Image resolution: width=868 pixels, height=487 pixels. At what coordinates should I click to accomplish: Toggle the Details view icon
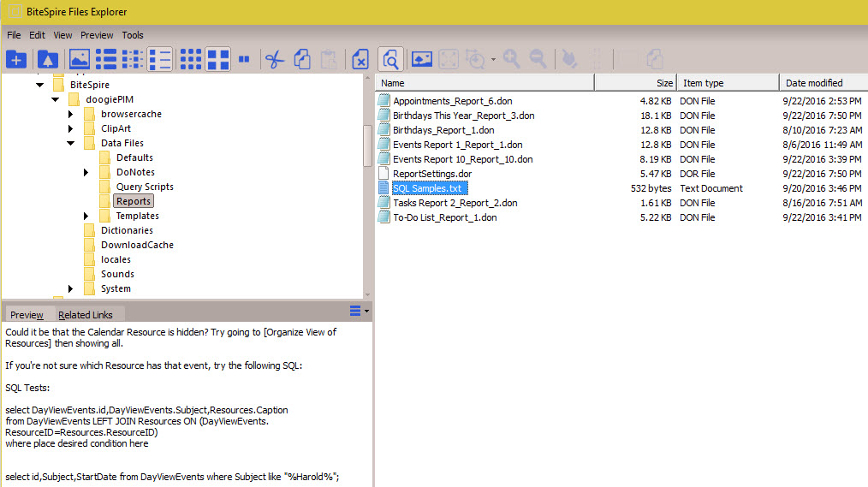click(x=160, y=59)
